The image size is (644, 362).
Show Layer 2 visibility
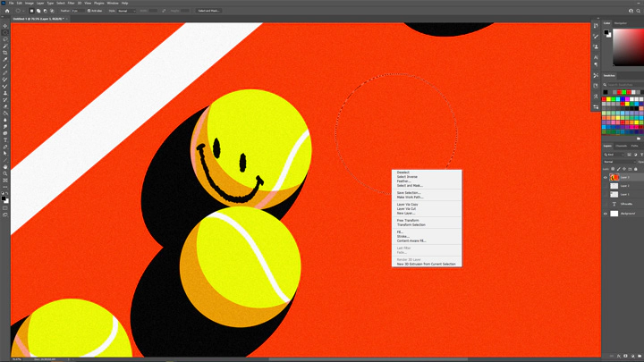click(606, 186)
